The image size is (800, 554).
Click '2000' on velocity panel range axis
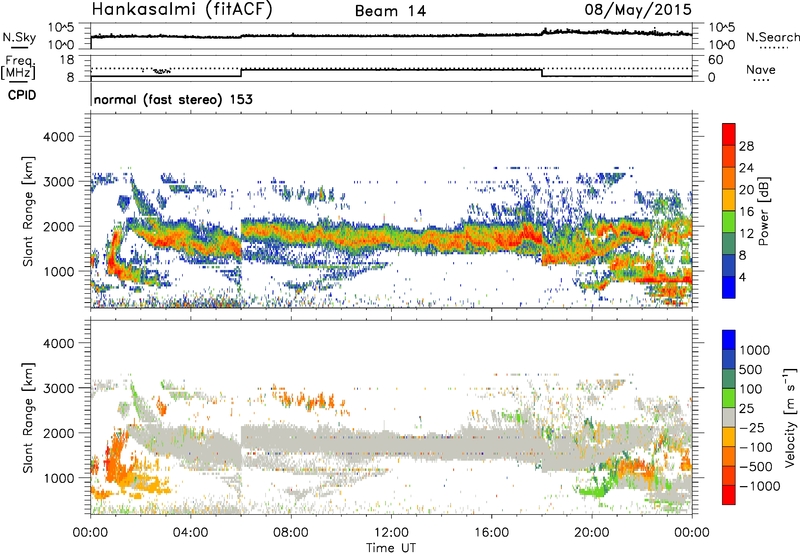point(58,433)
